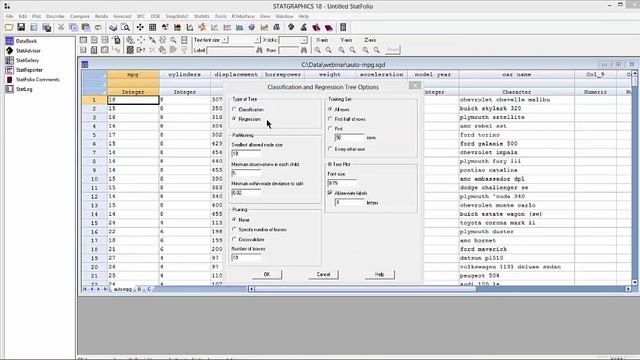Click the DataBook horizontal scrollbar

tap(440, 289)
